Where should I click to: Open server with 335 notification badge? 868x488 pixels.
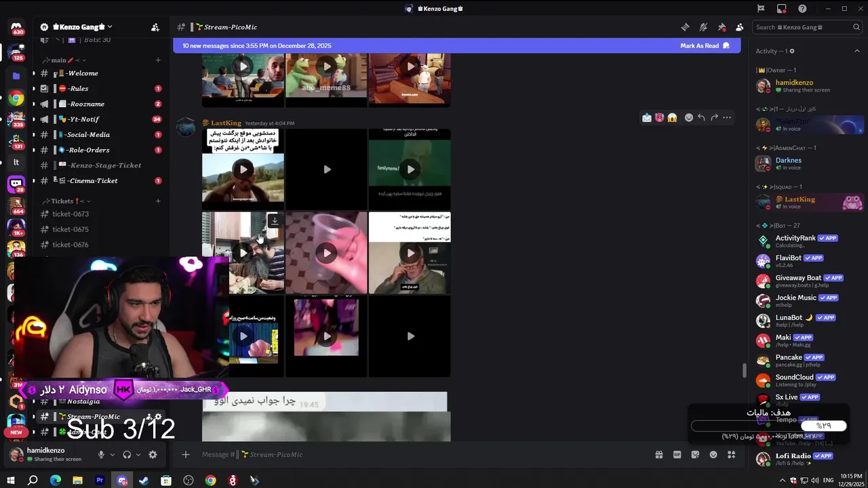(16, 120)
